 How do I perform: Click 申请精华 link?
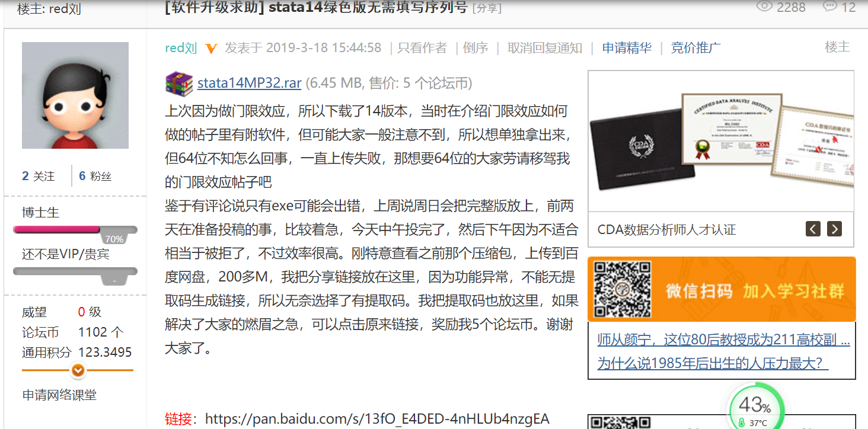point(627,48)
